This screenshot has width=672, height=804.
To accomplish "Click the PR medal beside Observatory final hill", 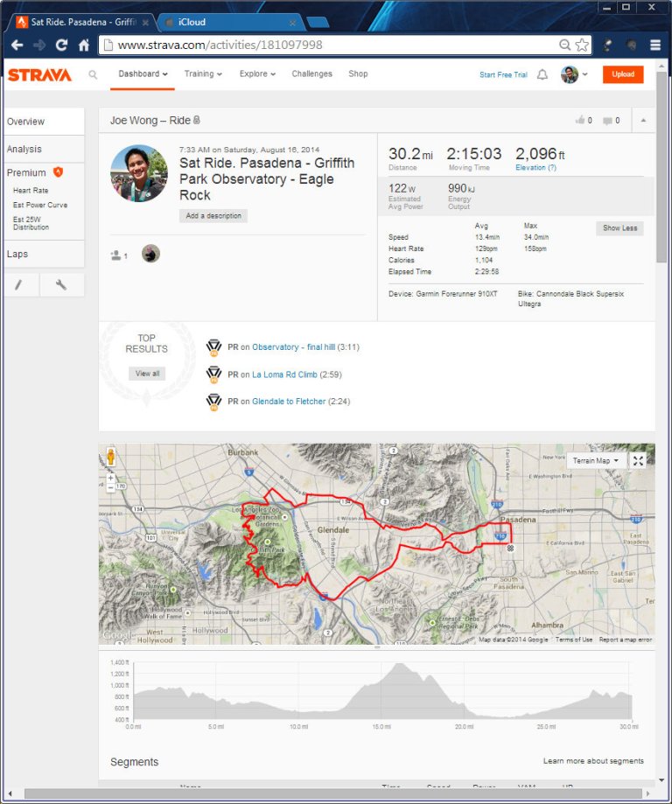I will tap(213, 347).
